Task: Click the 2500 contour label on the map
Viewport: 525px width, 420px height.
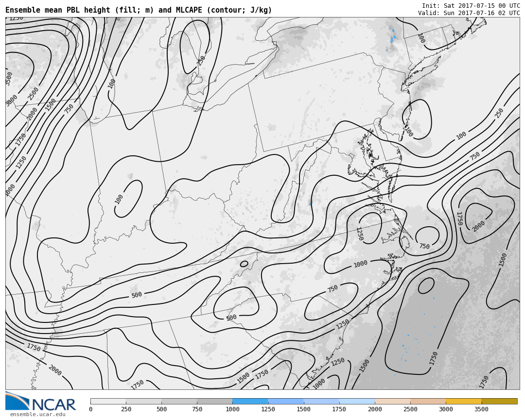Action: click(x=33, y=94)
